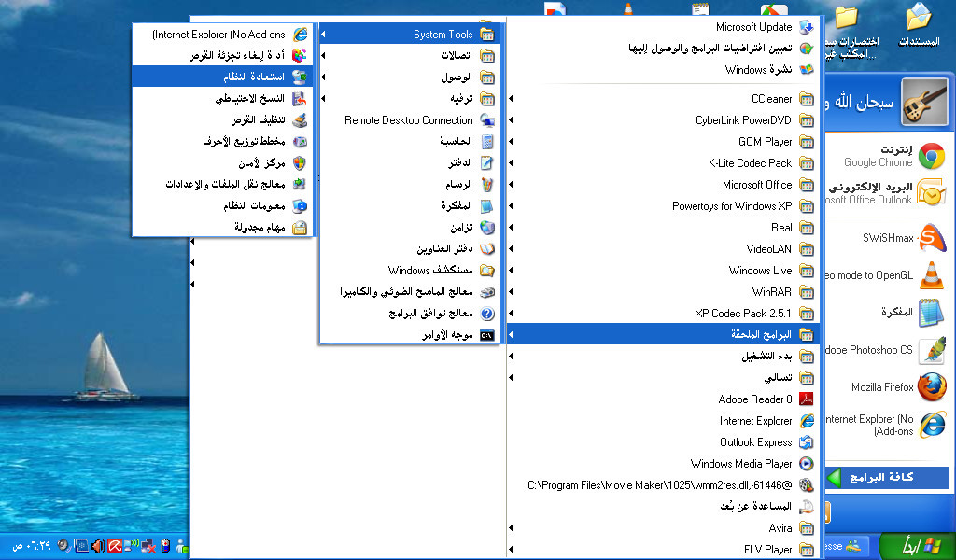
Task: Open Adobe Reader 8 from the programs list
Action: [756, 399]
